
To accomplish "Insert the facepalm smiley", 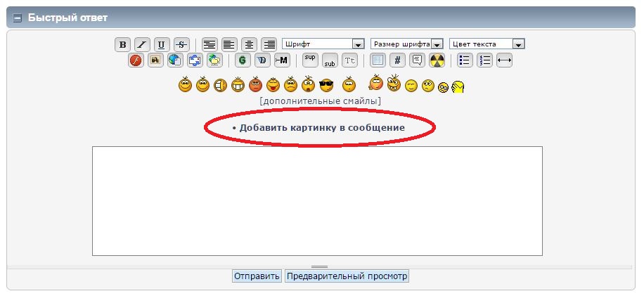I will (458, 86).
